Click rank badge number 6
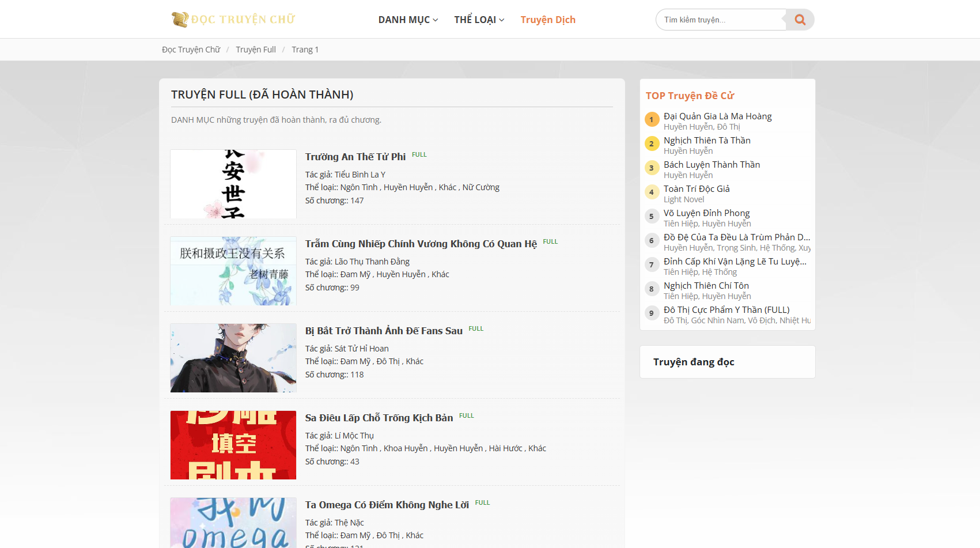 652,241
